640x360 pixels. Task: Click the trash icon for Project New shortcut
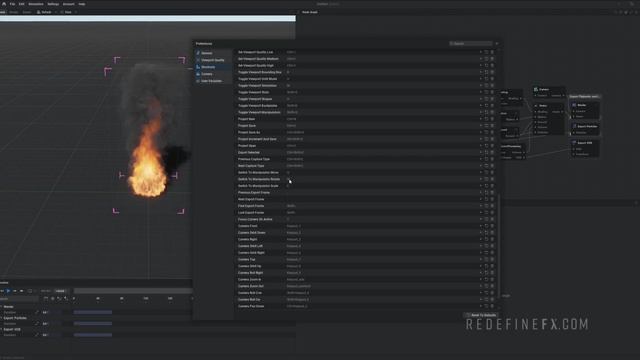tap(492, 119)
